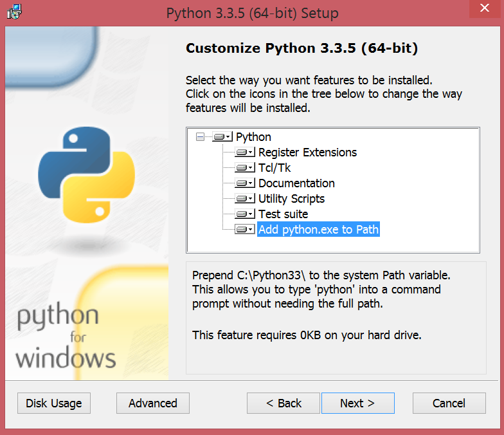The height and width of the screenshot is (435, 504).
Task: Click the Tcl/Tk feature drive icon
Action: (245, 168)
